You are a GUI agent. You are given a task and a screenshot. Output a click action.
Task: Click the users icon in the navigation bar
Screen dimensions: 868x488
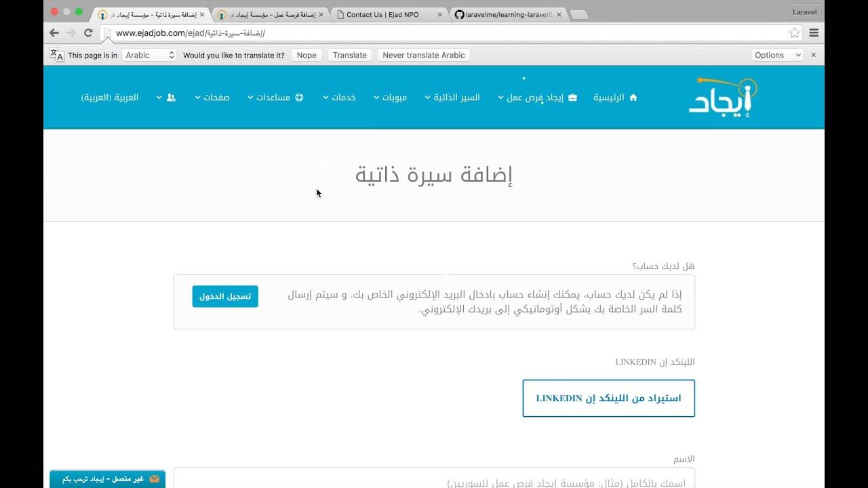point(171,97)
